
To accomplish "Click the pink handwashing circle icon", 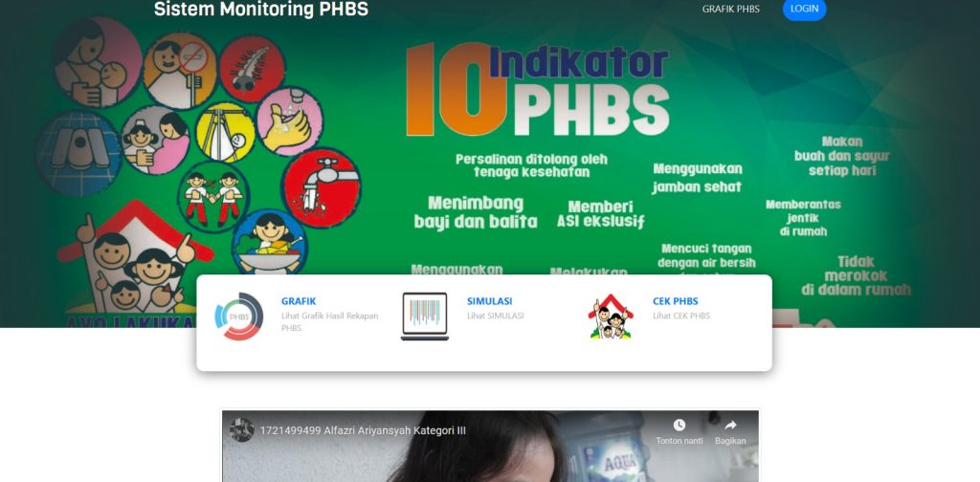I will [x=289, y=121].
